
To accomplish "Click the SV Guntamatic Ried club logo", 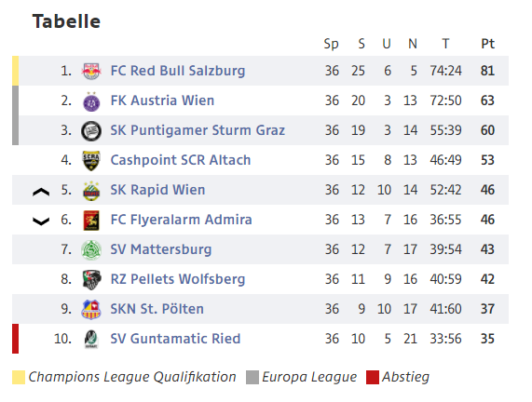I will 91,339.
